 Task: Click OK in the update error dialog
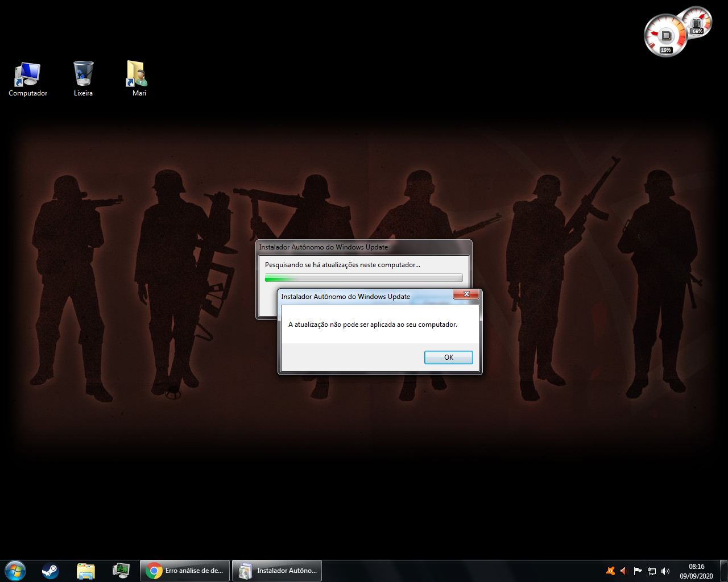(448, 357)
